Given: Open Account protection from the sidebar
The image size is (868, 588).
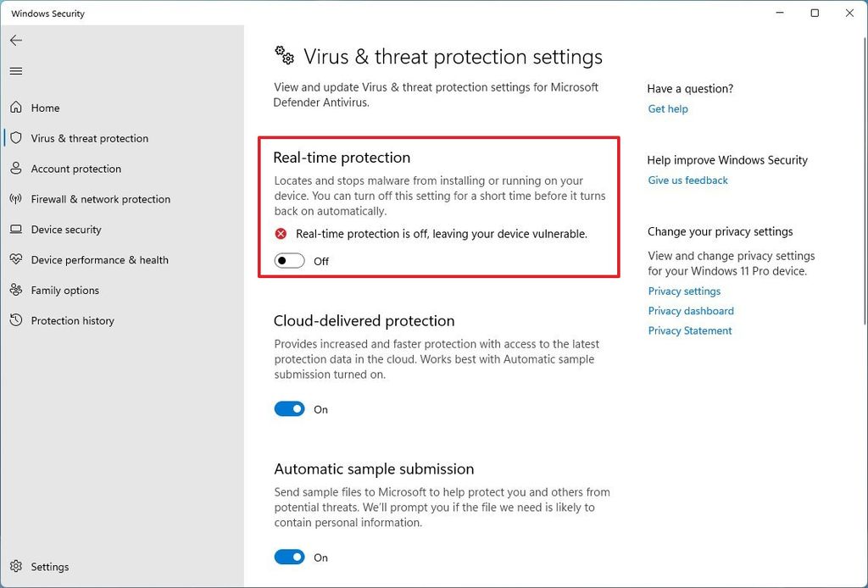Looking at the screenshot, I should (x=15, y=169).
